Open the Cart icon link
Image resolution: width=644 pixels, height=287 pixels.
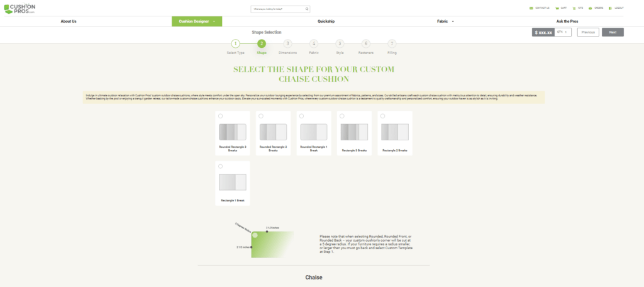[562, 8]
